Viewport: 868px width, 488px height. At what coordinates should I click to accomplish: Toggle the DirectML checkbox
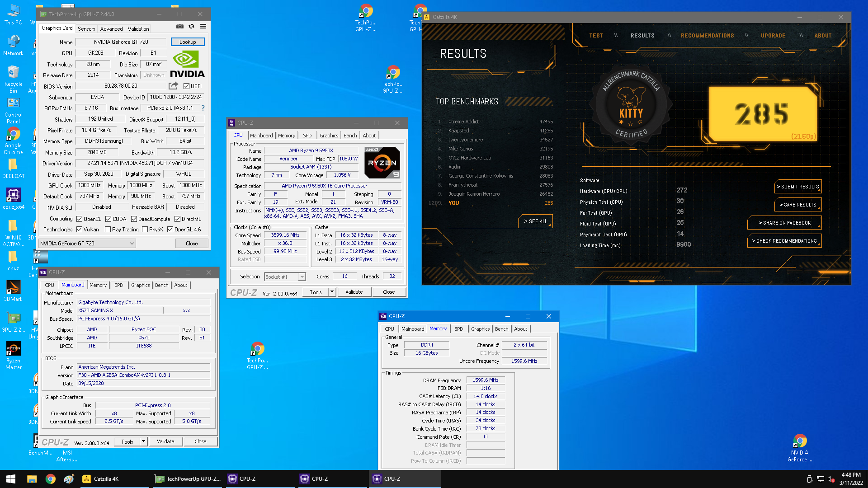[x=177, y=219]
